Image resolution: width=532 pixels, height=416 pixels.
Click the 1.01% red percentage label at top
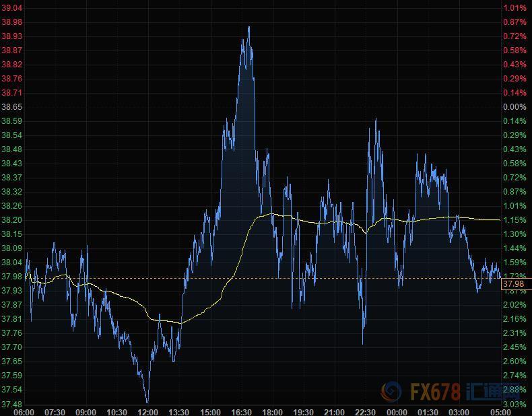pos(514,7)
